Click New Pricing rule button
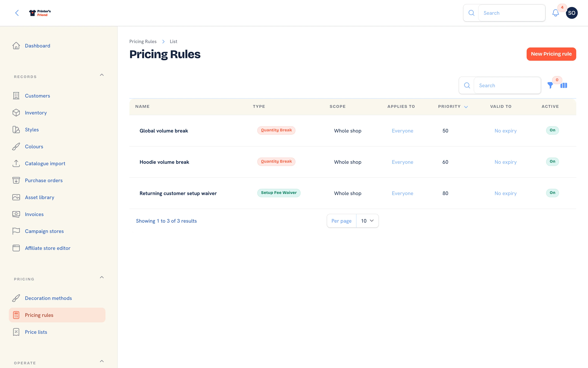The width and height of the screenshot is (588, 368). tap(551, 54)
